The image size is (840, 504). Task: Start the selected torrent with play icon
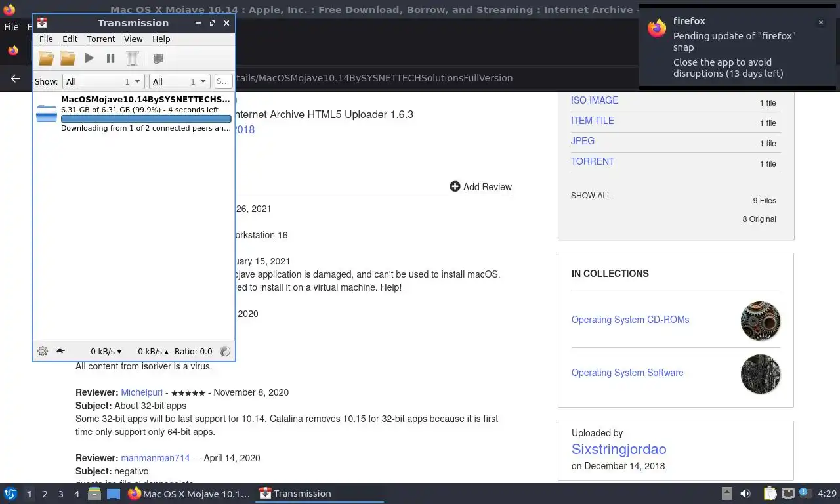[89, 58]
